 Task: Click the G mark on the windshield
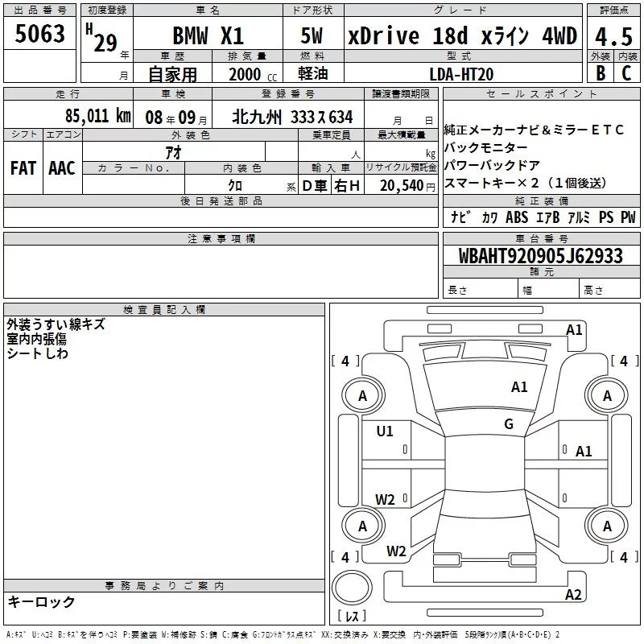[x=509, y=424]
